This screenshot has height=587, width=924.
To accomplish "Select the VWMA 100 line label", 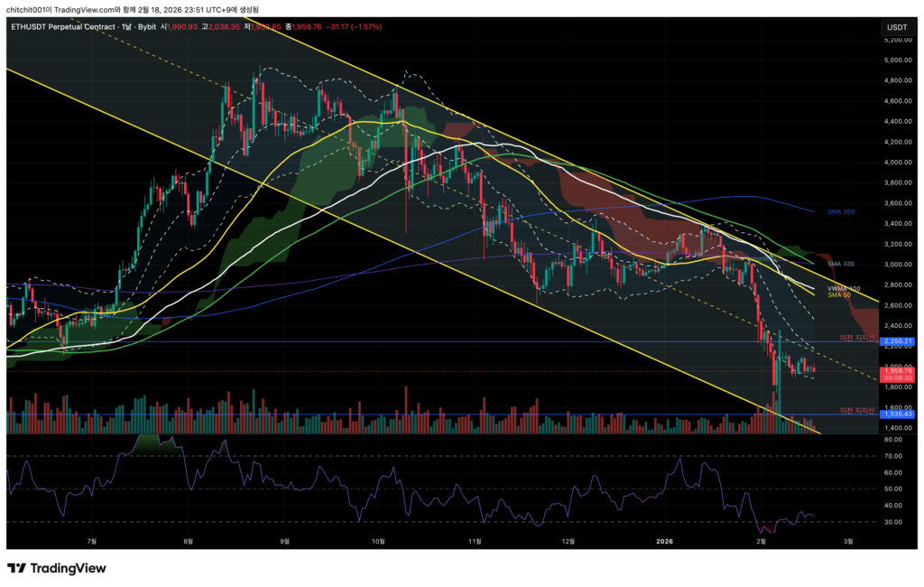I will [844, 288].
